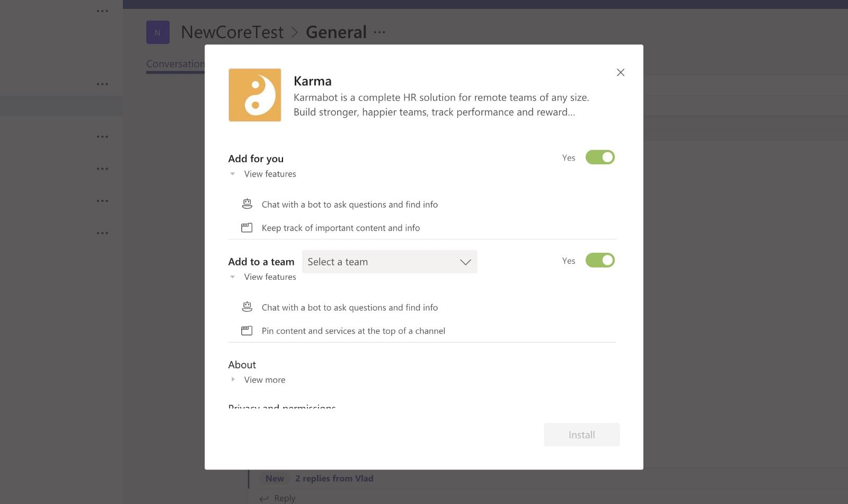This screenshot has width=848, height=504.
Task: Switch to the Conversations tab
Action: pos(176,64)
